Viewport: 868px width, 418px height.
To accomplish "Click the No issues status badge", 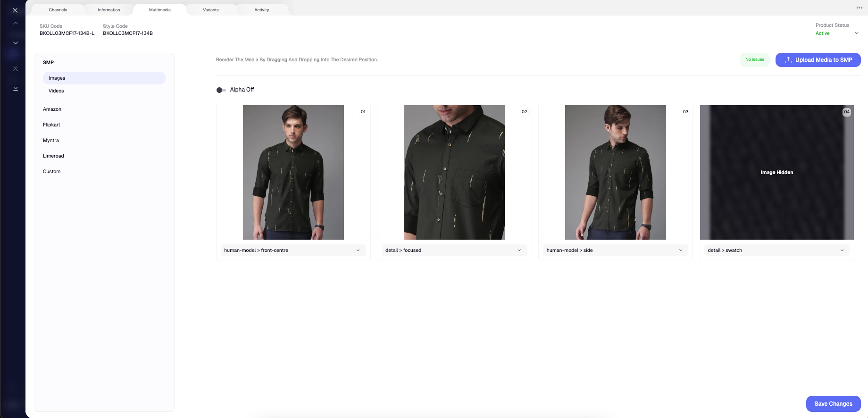I will point(754,60).
